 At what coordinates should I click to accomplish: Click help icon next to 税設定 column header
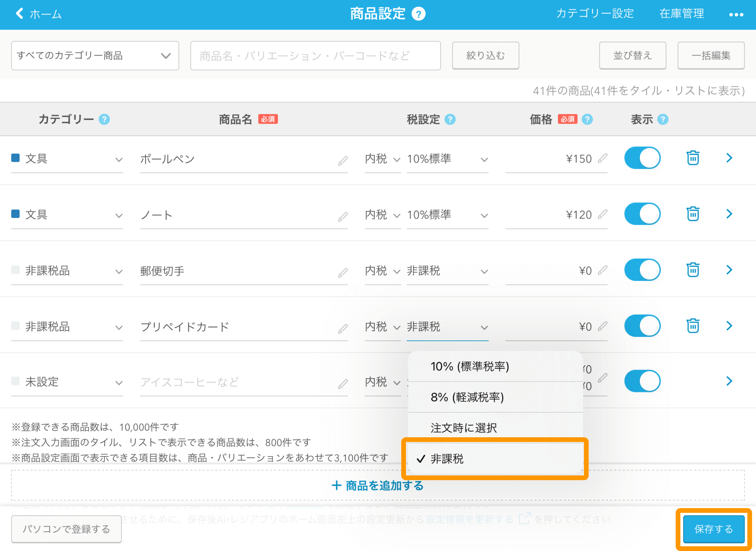pos(450,119)
